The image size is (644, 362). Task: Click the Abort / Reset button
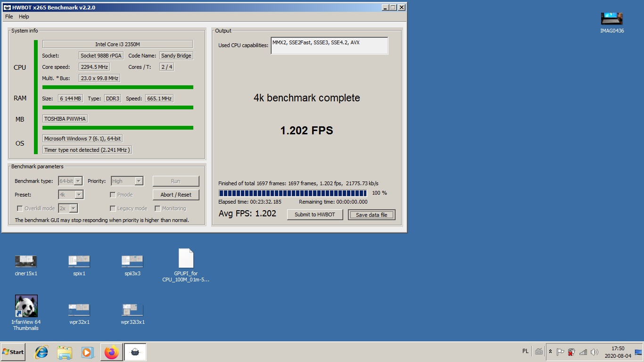pos(176,195)
